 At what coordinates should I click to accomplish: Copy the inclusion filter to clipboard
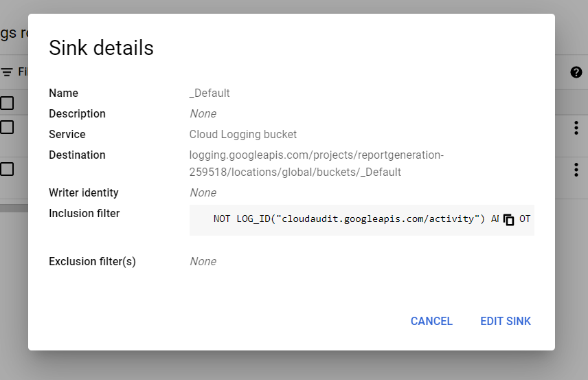click(509, 220)
